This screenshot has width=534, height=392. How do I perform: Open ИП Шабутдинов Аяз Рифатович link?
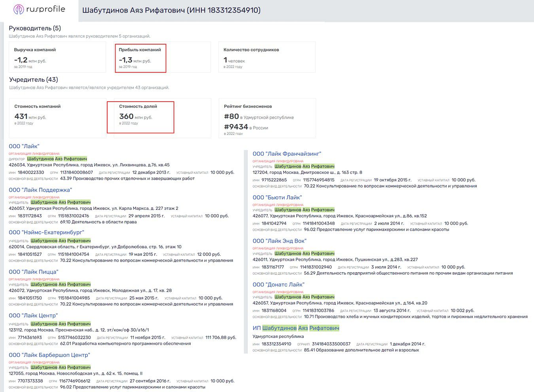(x=296, y=328)
